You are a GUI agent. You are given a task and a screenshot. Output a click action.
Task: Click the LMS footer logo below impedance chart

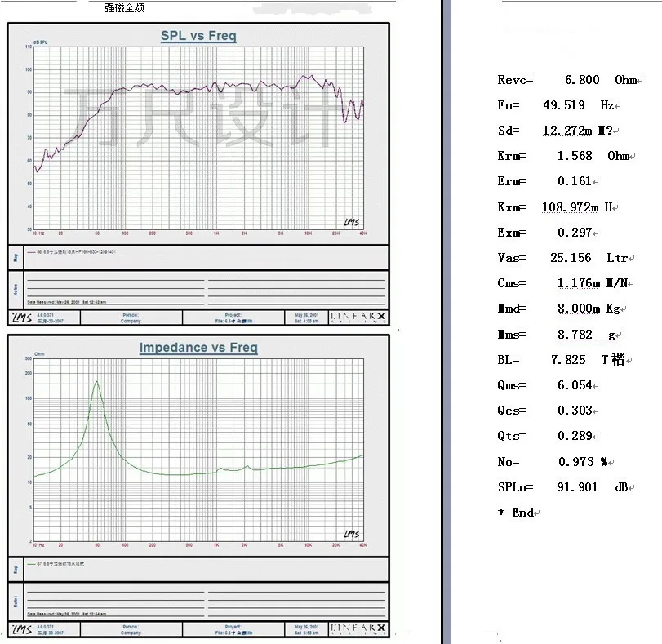(x=22, y=629)
